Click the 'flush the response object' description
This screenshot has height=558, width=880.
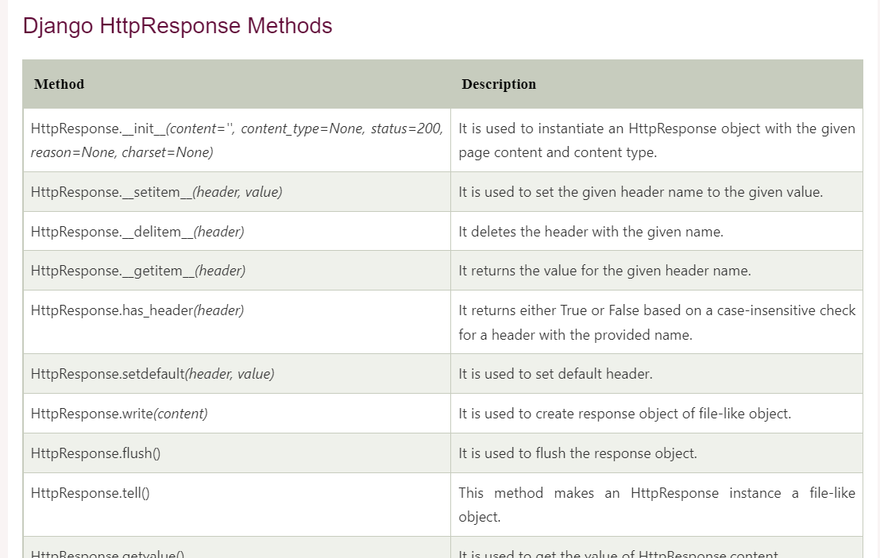(577, 454)
